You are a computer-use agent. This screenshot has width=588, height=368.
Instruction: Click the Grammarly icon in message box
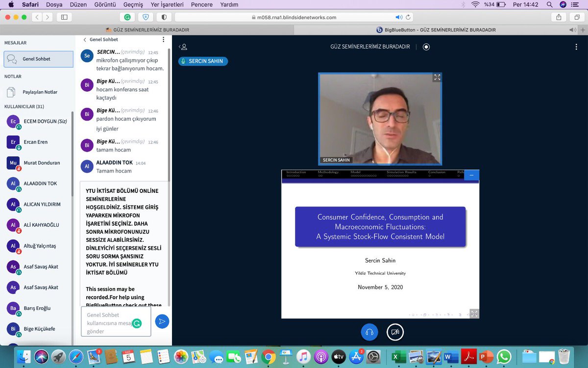[x=137, y=323]
